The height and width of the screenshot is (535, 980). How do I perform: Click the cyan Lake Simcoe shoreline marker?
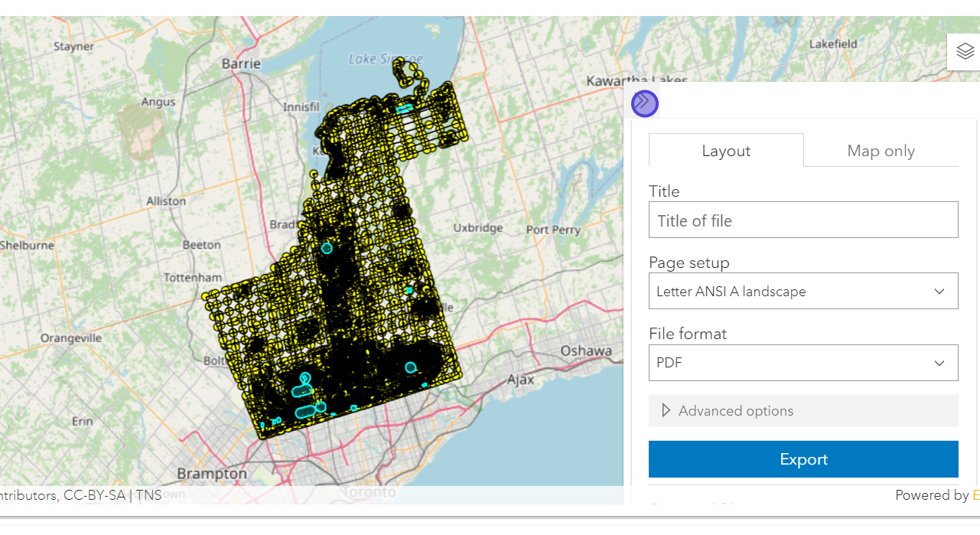click(405, 109)
